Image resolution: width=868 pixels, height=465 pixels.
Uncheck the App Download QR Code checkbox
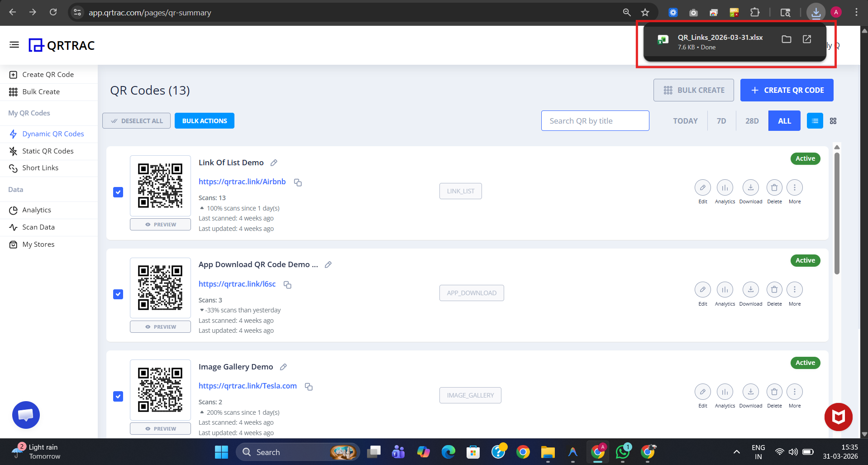click(x=118, y=294)
